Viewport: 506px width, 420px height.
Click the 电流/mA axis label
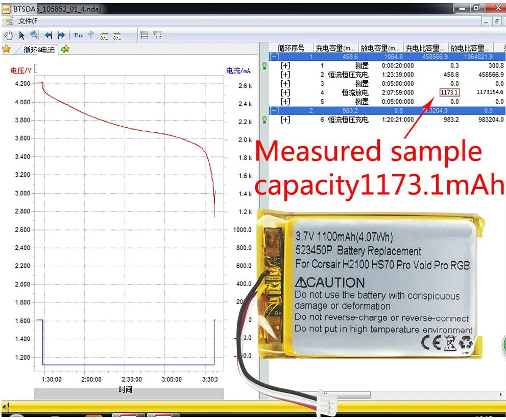[x=238, y=71]
